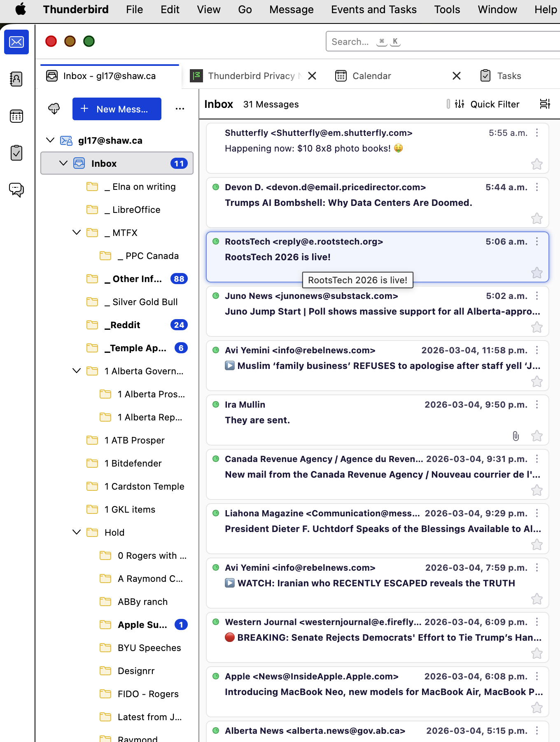Open the BYU Speeches folder
The width and height of the screenshot is (560, 742).
coord(117,648)
